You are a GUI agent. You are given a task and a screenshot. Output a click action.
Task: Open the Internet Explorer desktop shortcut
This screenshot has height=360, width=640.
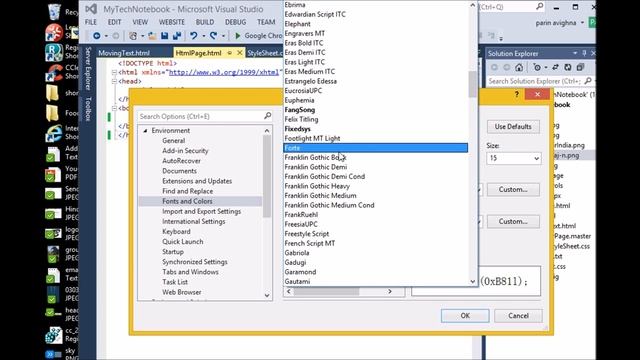(x=54, y=133)
